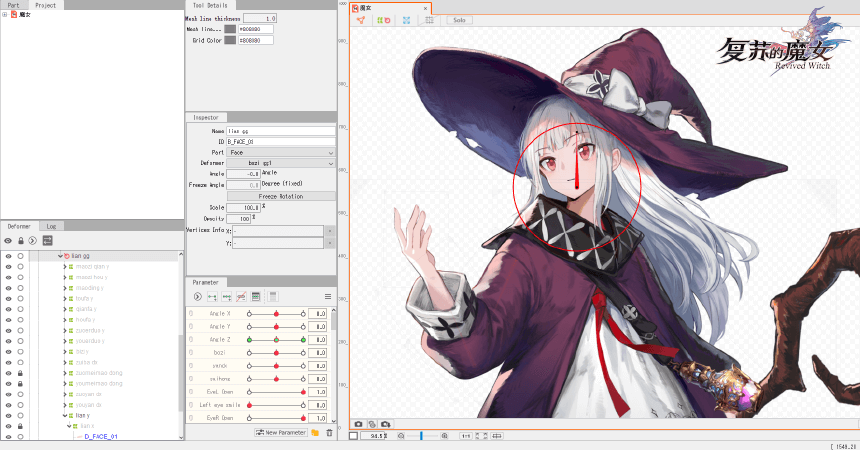Click the swap view icon in Deformer header
Screen dimensions: 860x450
point(47,241)
